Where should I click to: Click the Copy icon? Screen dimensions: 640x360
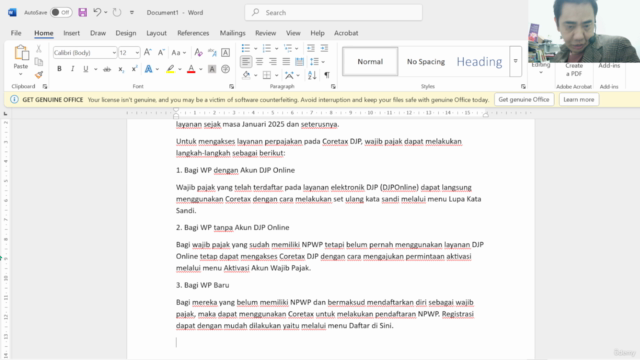coord(39,62)
